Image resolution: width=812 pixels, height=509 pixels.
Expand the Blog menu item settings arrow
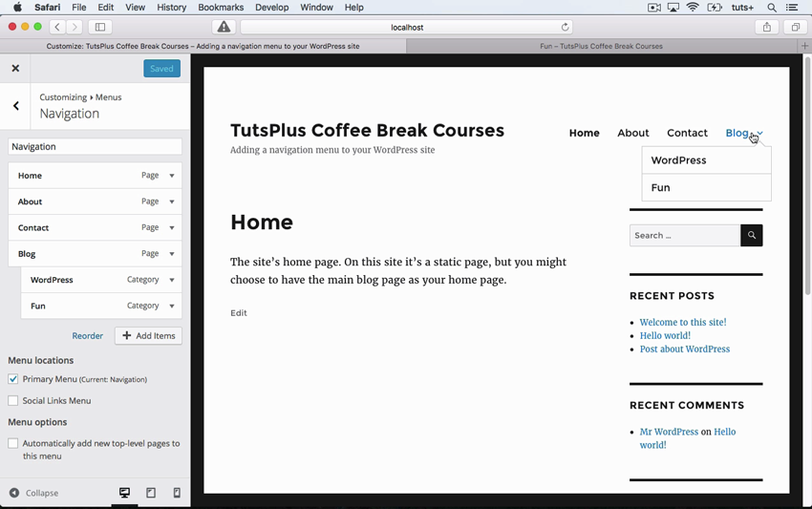[172, 254]
